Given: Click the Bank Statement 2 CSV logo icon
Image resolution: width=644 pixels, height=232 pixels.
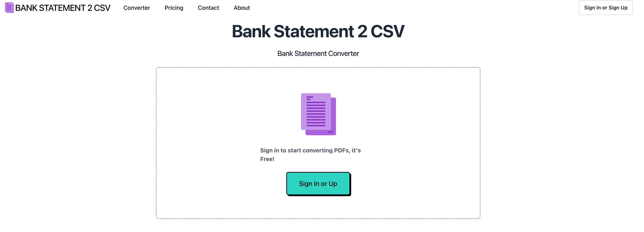Looking at the screenshot, I should click(x=8, y=7).
